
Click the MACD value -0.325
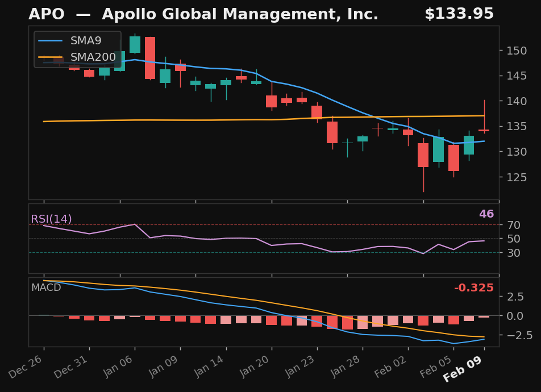click(x=474, y=288)
